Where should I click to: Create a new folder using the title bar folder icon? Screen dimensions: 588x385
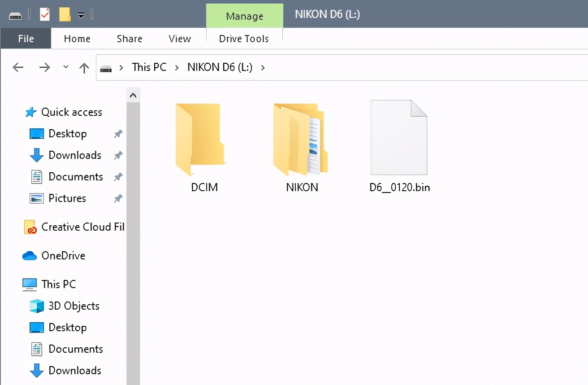65,14
